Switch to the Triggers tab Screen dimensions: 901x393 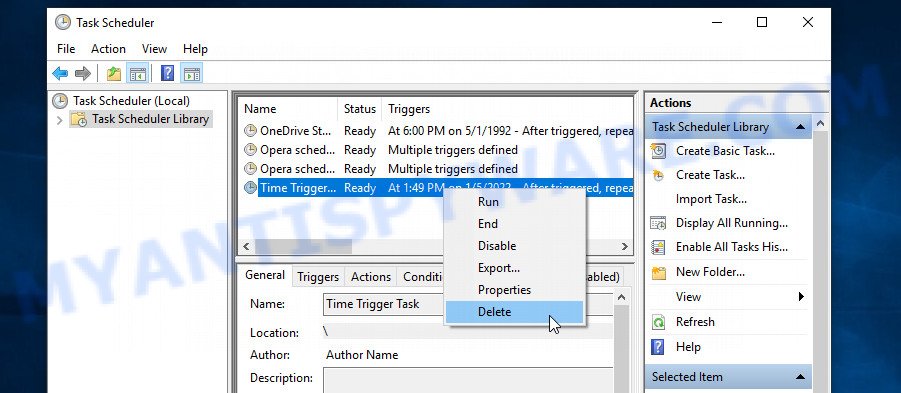[318, 277]
